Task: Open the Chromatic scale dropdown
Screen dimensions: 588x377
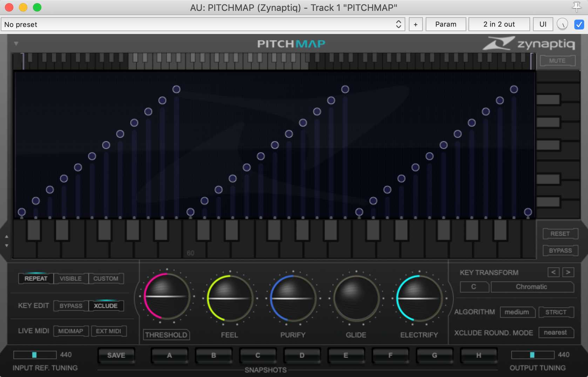Action: (532, 287)
